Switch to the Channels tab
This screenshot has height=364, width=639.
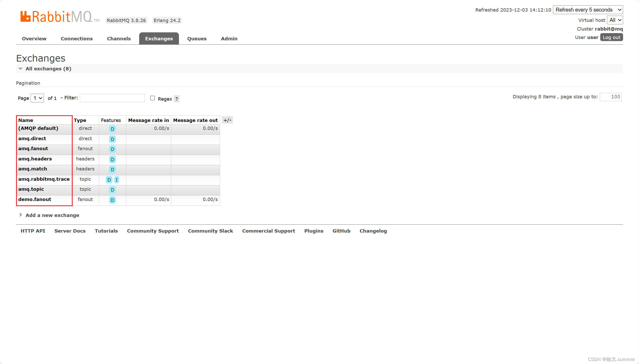(119, 39)
